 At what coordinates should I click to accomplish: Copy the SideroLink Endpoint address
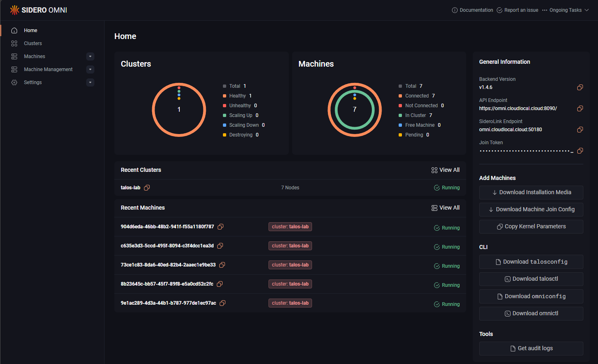click(580, 130)
